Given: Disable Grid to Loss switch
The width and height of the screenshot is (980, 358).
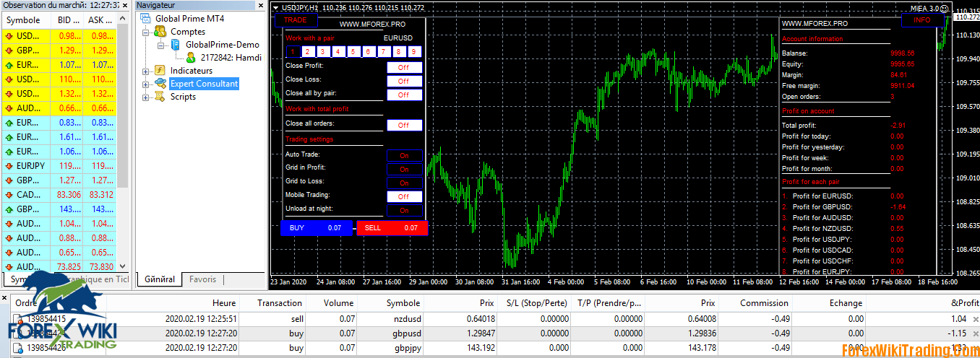Looking at the screenshot, I should coord(404,183).
